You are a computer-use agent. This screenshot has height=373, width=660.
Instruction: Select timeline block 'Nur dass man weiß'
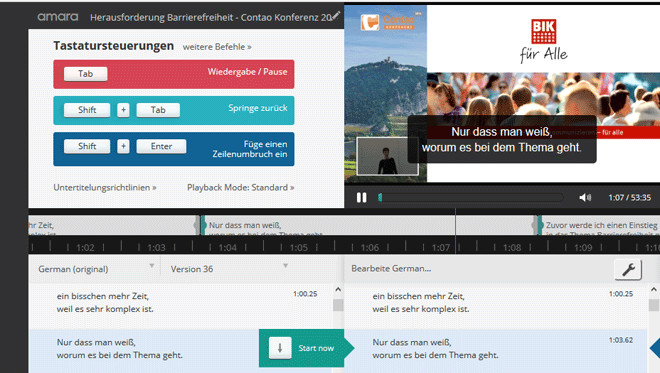[369, 225]
